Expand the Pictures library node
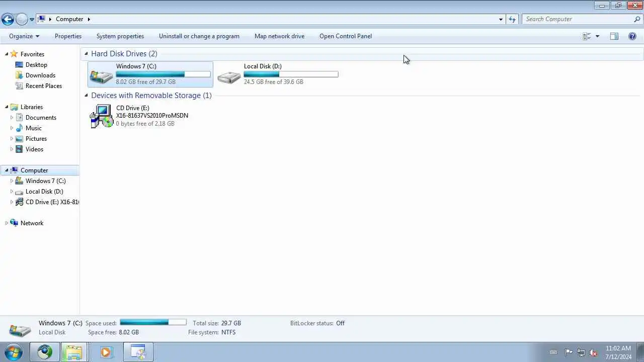 tap(12, 139)
